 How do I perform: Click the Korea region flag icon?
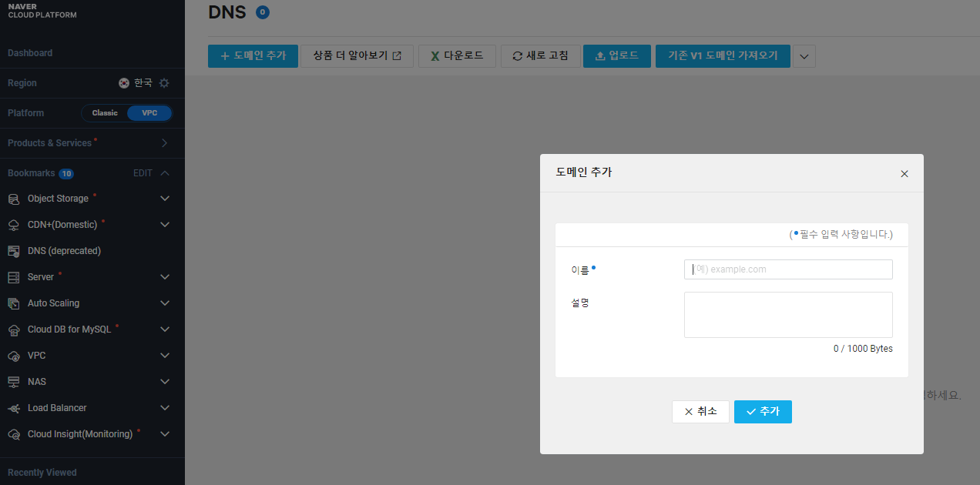[124, 82]
